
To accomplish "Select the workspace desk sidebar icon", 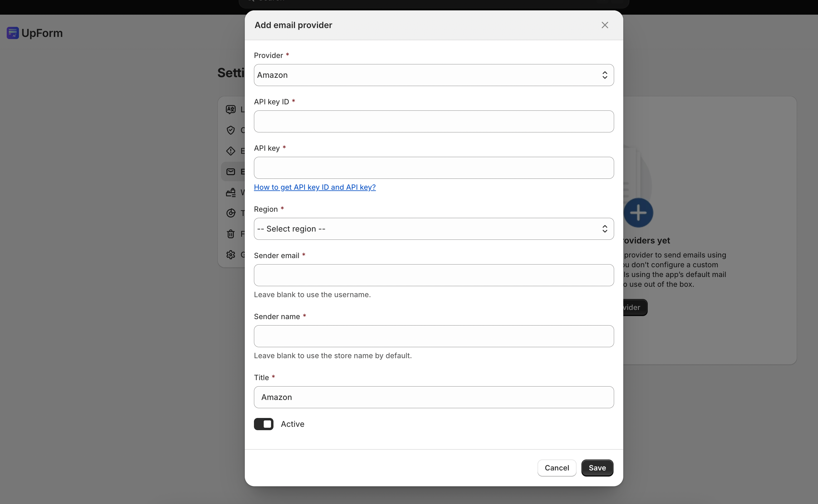I will [x=230, y=192].
